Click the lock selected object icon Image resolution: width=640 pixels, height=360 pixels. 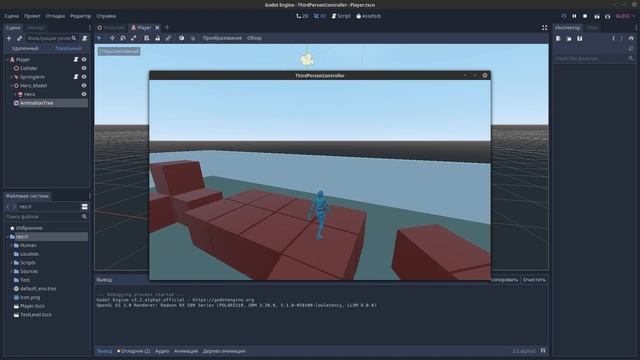[158, 38]
